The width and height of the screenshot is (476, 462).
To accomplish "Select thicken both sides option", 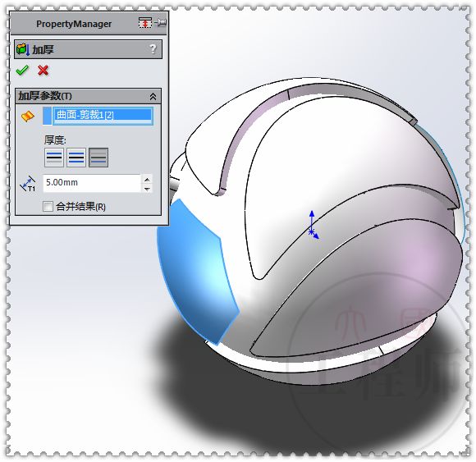I will pyautogui.click(x=76, y=158).
